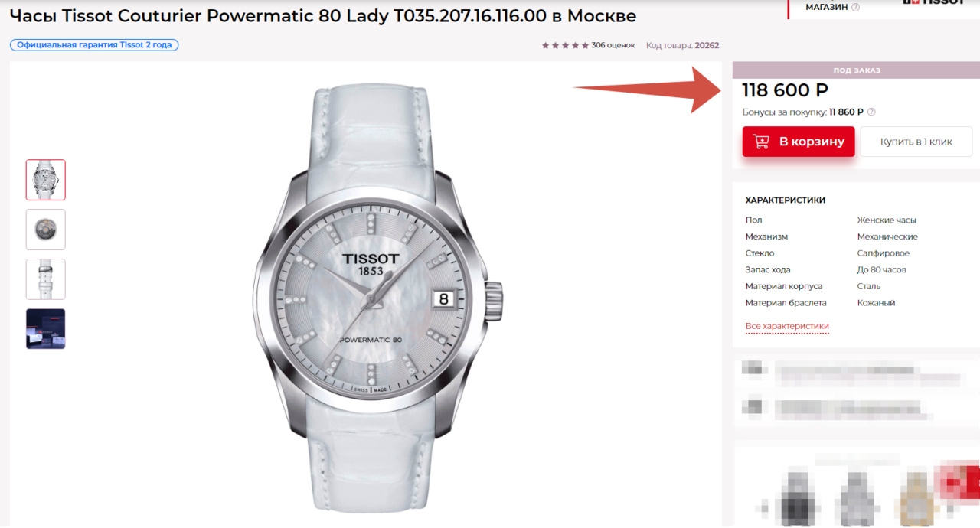
Task: Click the five-star rating icons
Action: [x=565, y=45]
